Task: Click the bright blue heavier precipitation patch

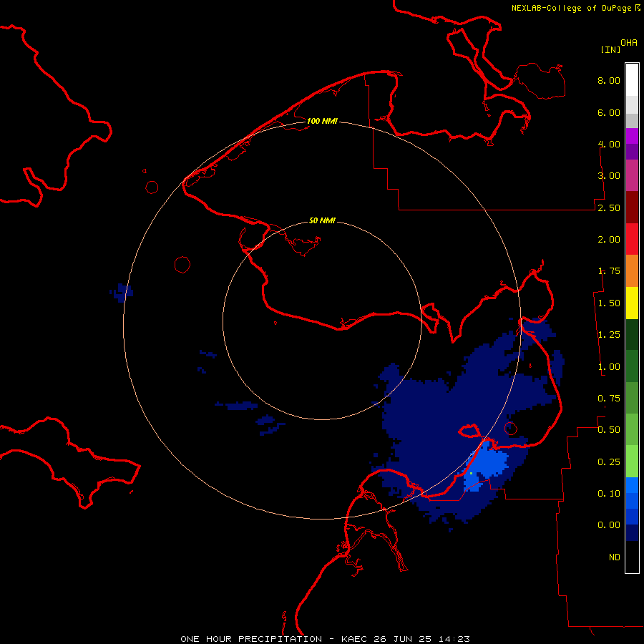Action: 486,466
